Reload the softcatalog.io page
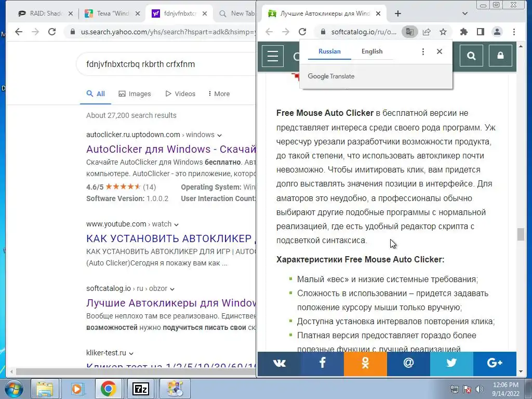 tap(302, 32)
